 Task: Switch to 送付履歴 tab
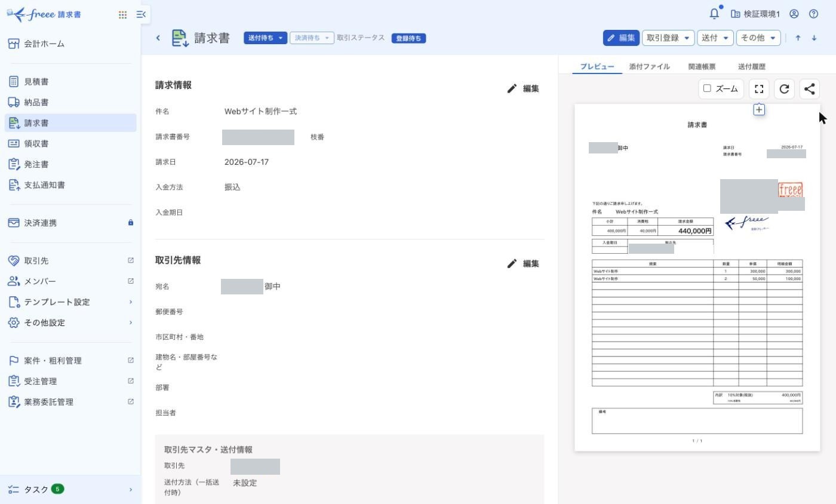click(751, 67)
